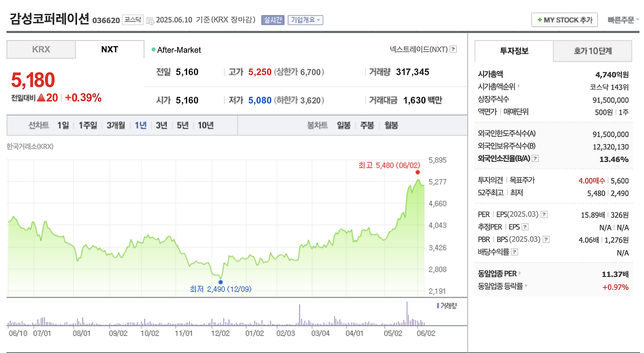
Task: Switch market view from NXT to KRX
Action: click(x=41, y=49)
